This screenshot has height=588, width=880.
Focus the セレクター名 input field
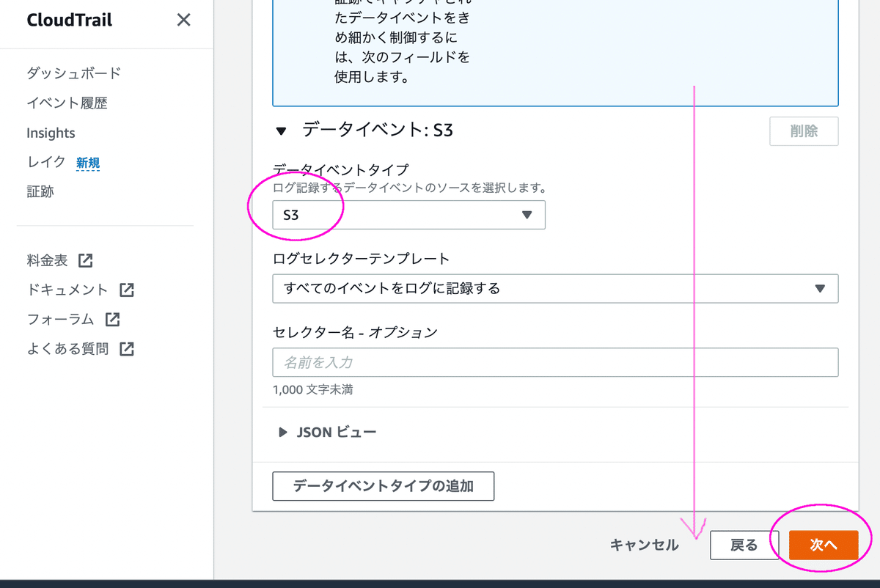coord(555,362)
